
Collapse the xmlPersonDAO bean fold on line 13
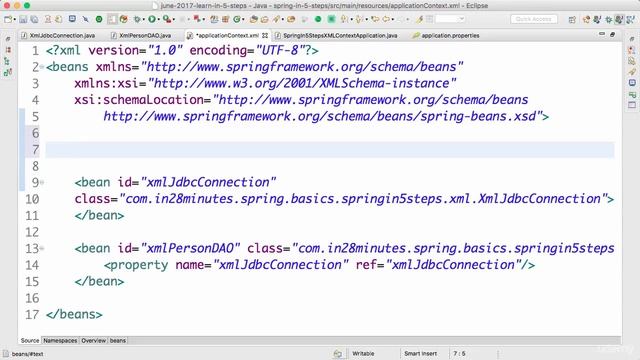(x=42, y=248)
